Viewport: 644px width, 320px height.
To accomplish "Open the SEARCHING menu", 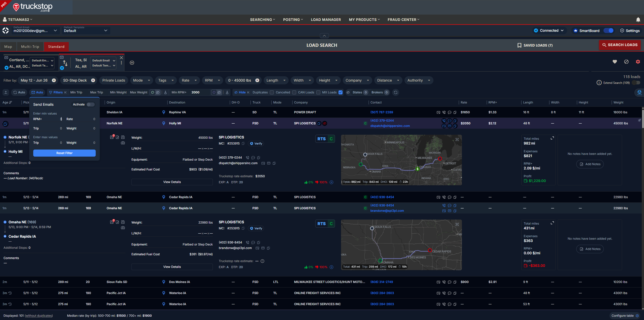I will (x=262, y=20).
